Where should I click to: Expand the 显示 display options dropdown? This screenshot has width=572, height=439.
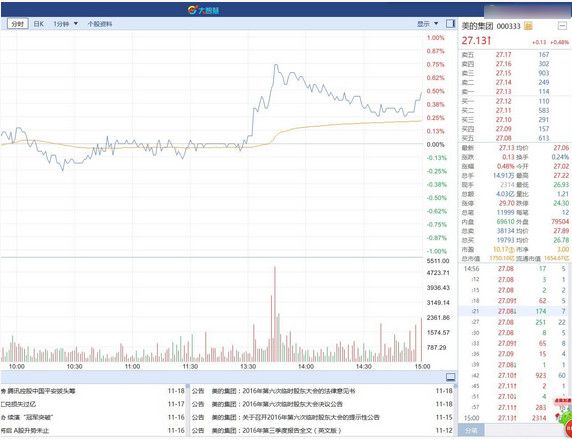[428, 24]
